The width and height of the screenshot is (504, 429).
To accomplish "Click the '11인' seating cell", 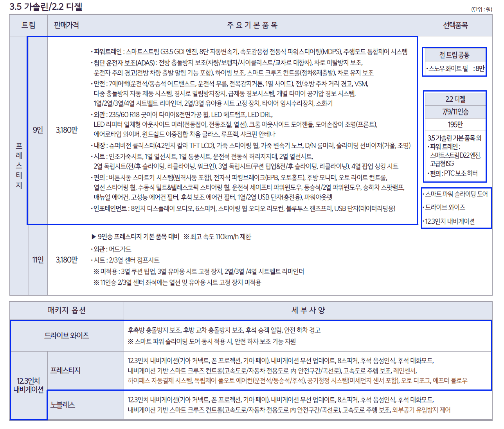I will coord(38,260).
